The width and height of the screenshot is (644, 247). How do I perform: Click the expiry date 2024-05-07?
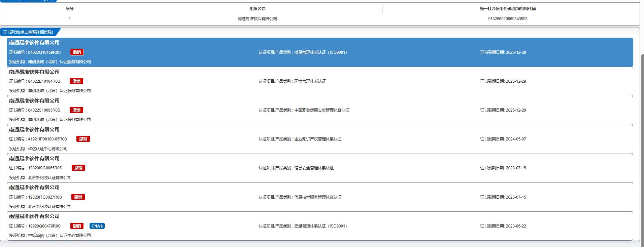point(516,139)
